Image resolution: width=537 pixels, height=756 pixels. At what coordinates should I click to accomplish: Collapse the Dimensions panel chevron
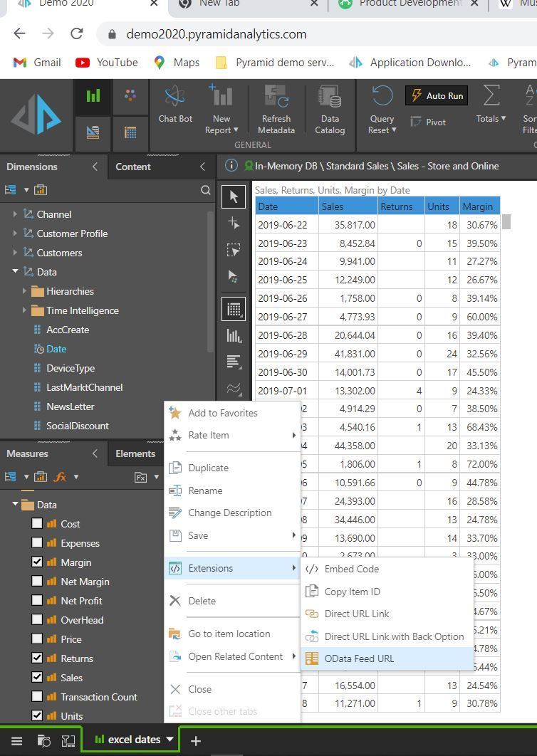tap(95, 167)
